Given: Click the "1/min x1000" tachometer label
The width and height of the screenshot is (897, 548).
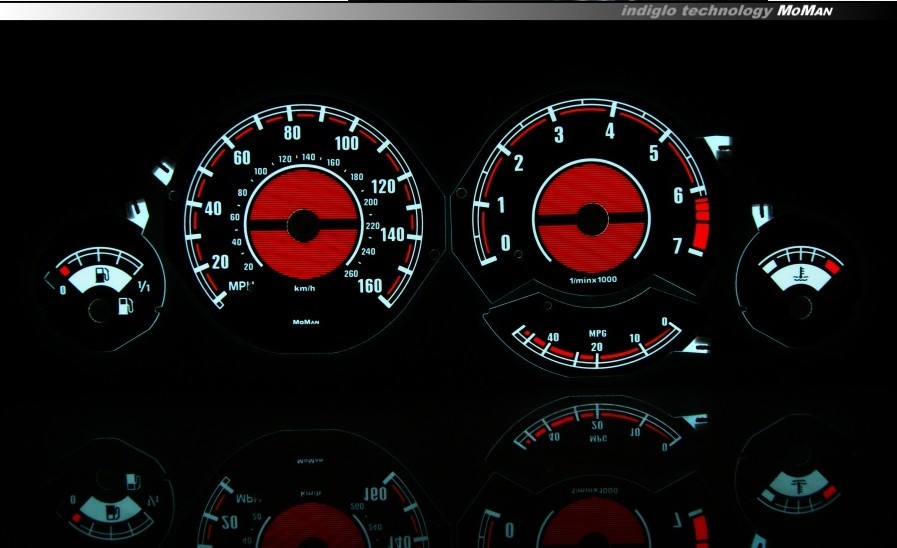Looking at the screenshot, I should tap(593, 280).
